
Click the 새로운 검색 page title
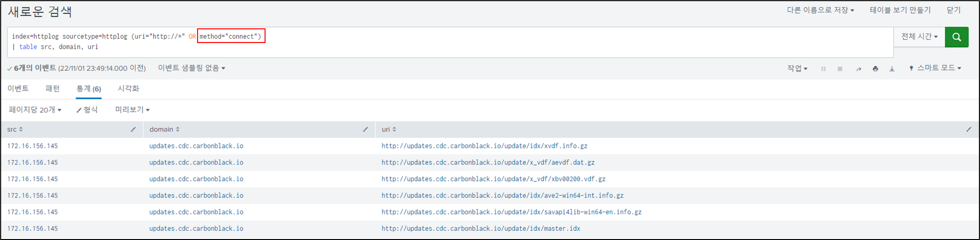coord(40,12)
